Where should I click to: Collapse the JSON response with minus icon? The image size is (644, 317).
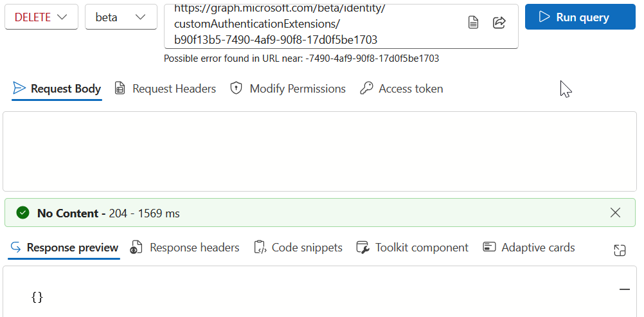tap(624, 289)
